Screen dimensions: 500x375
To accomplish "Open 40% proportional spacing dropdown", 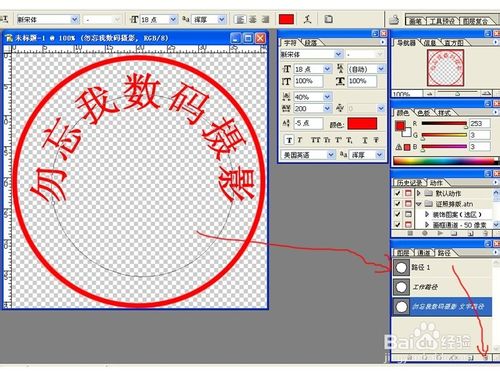I will click(x=327, y=97).
